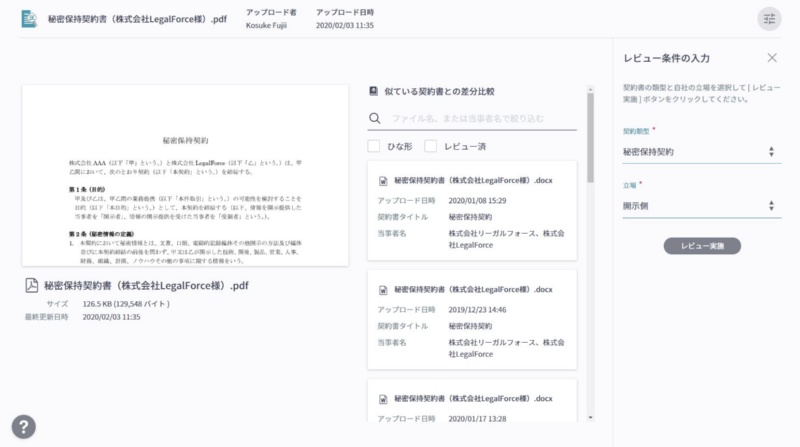Click 契約書タイトル value in the 2019/12/23 card
The width and height of the screenshot is (800, 447).
(x=470, y=326)
